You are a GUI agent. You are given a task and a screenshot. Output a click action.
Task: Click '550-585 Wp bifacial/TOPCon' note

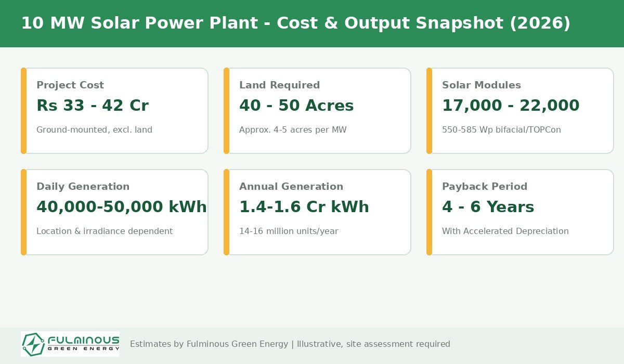(501, 130)
